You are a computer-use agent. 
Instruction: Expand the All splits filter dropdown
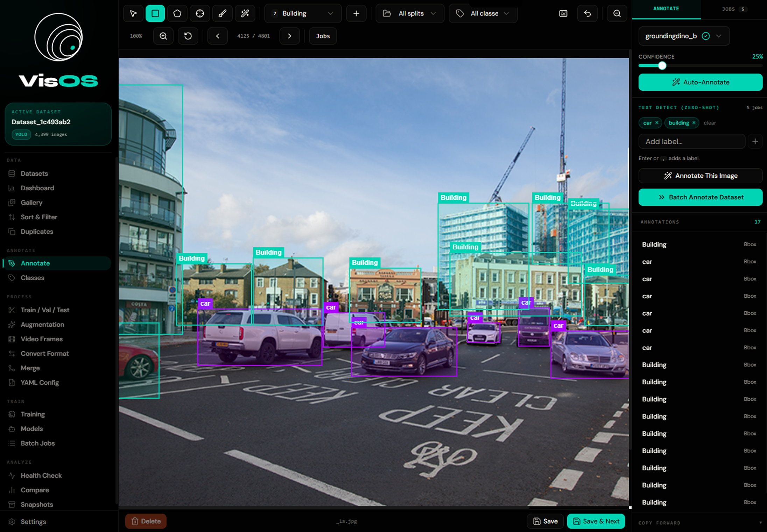tap(410, 13)
